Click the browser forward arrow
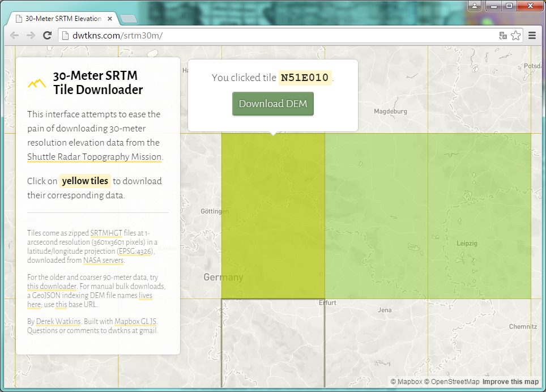The image size is (546, 392). pos(31,35)
